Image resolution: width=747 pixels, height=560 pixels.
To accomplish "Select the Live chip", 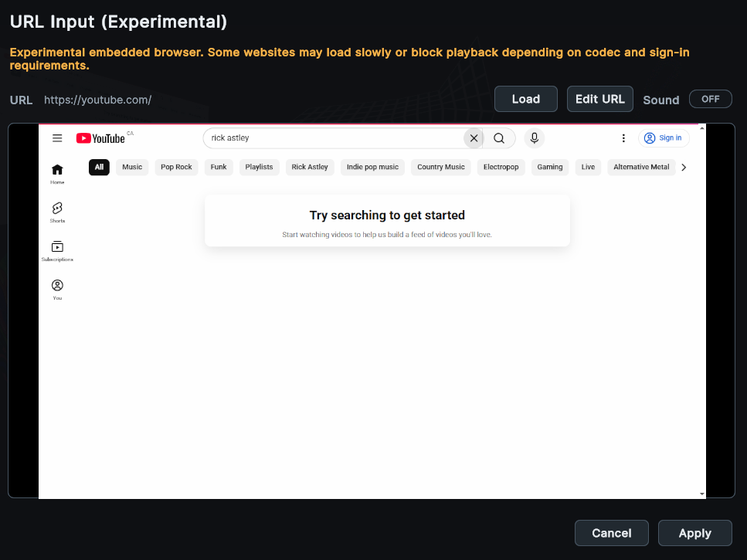I will [588, 167].
